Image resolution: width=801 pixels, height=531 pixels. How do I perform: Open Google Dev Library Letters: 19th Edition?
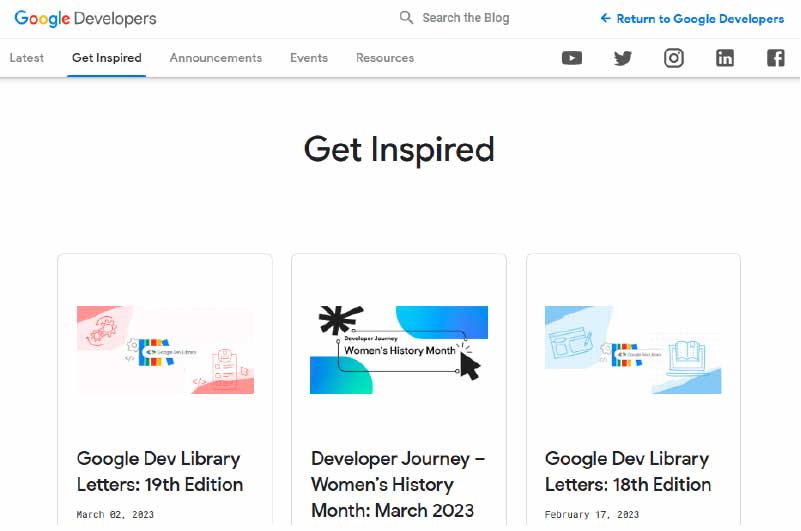click(x=159, y=471)
